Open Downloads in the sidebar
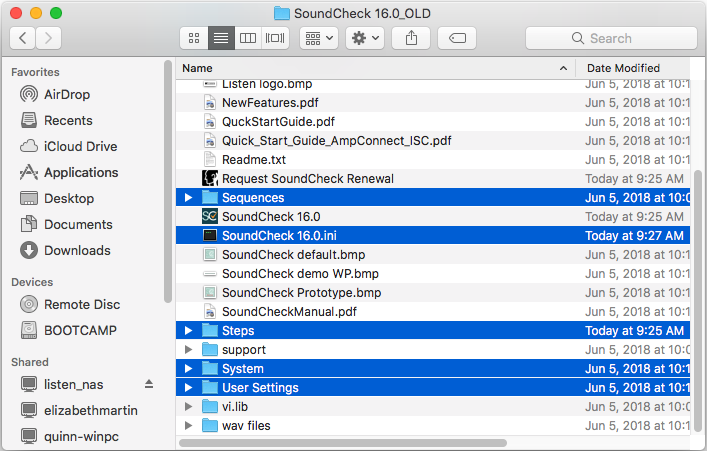This screenshot has width=707, height=451. 65,250
